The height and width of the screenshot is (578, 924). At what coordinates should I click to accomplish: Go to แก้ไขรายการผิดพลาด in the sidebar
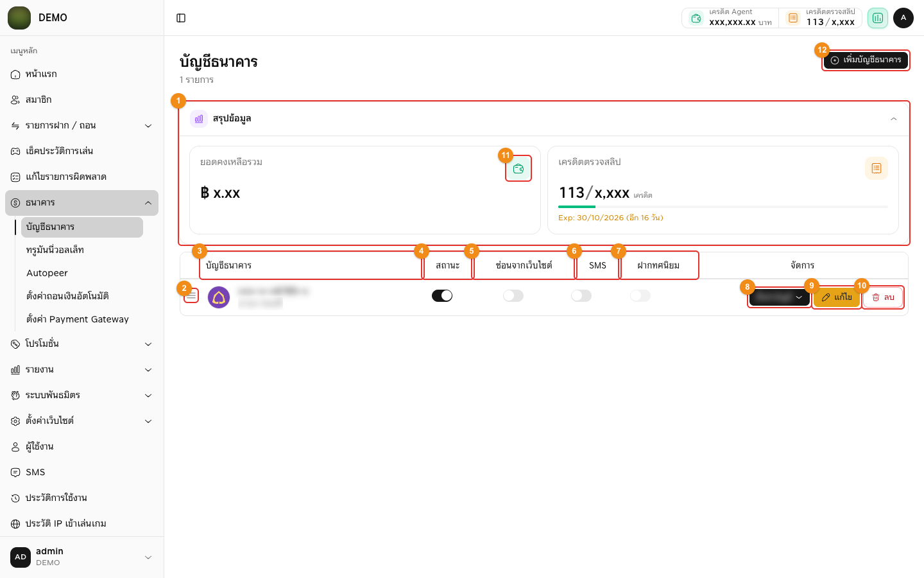point(81,177)
